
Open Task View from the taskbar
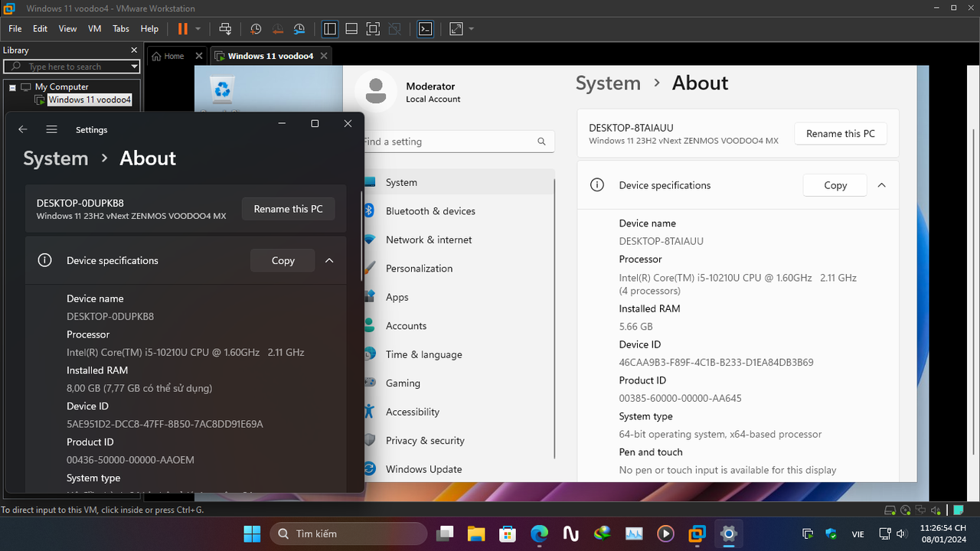(x=445, y=533)
